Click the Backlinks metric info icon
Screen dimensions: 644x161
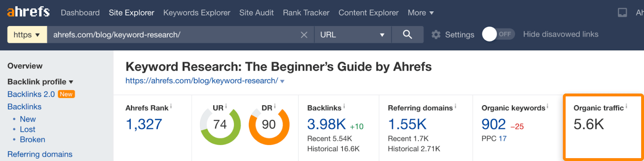pyautogui.click(x=344, y=106)
